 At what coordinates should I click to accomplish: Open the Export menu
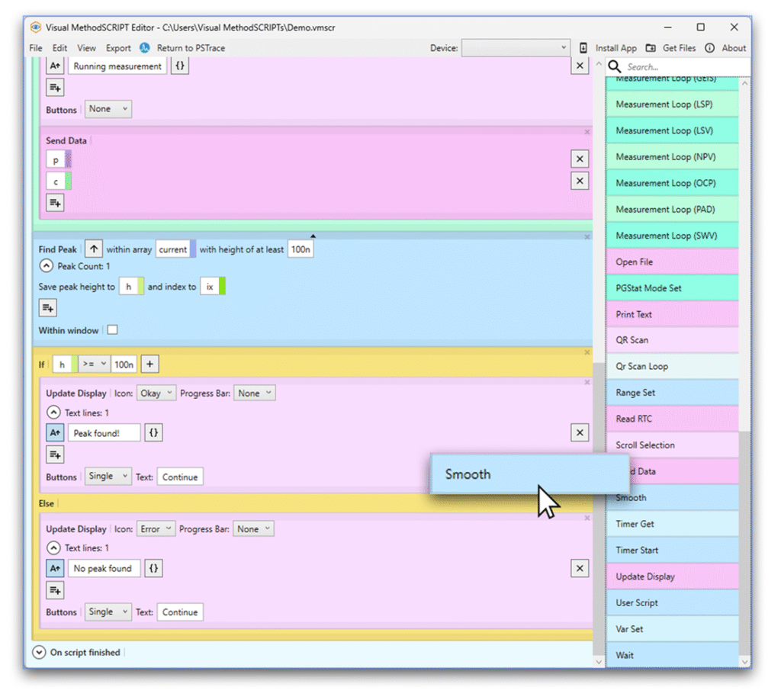[118, 48]
